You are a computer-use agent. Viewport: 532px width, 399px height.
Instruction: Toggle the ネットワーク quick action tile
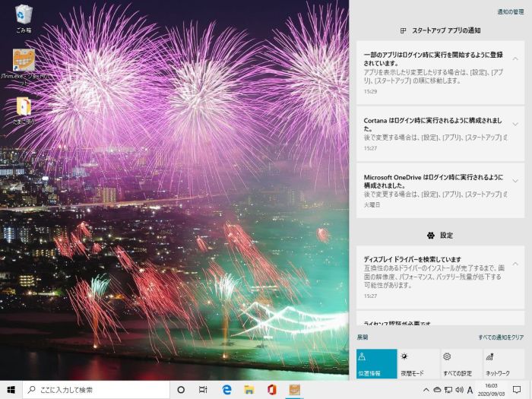click(504, 364)
